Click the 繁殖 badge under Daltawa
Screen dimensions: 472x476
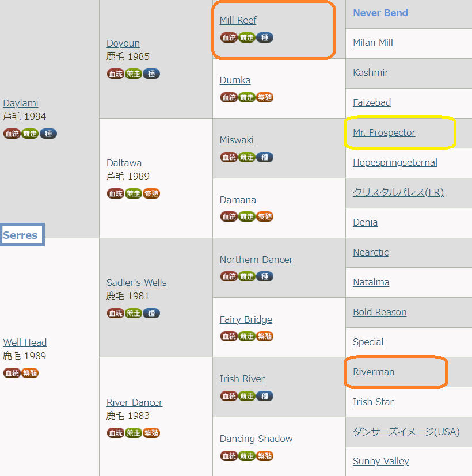tap(151, 193)
